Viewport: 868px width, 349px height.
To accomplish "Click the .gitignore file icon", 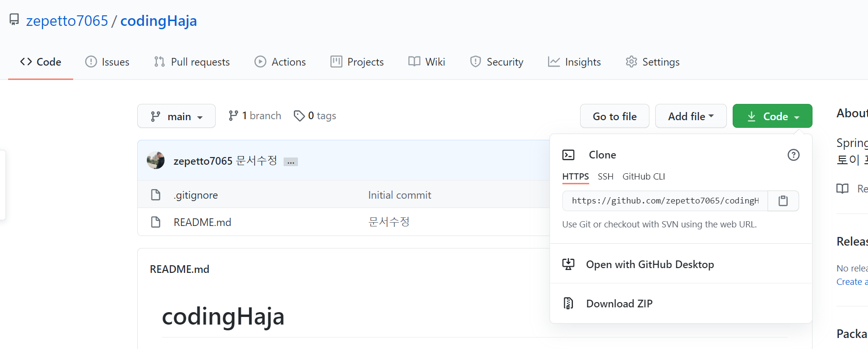I will coord(155,194).
